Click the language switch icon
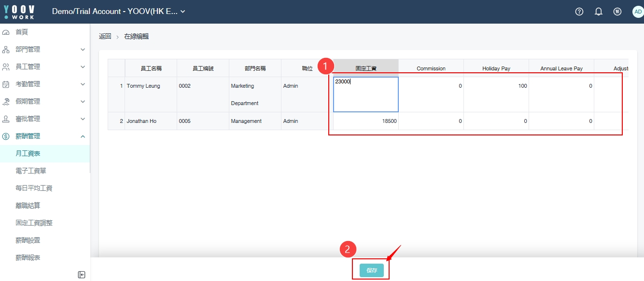This screenshot has height=281, width=644. click(x=617, y=12)
